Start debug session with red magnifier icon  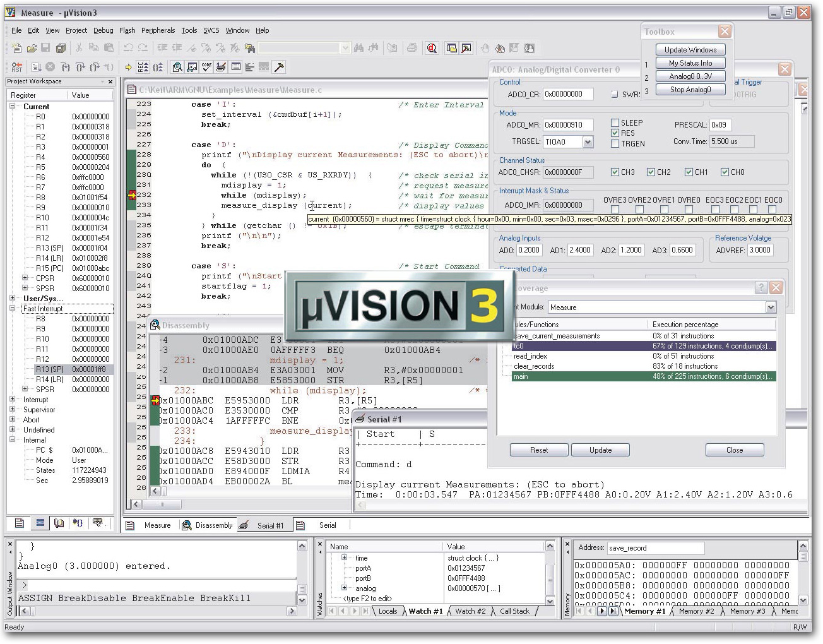[432, 48]
